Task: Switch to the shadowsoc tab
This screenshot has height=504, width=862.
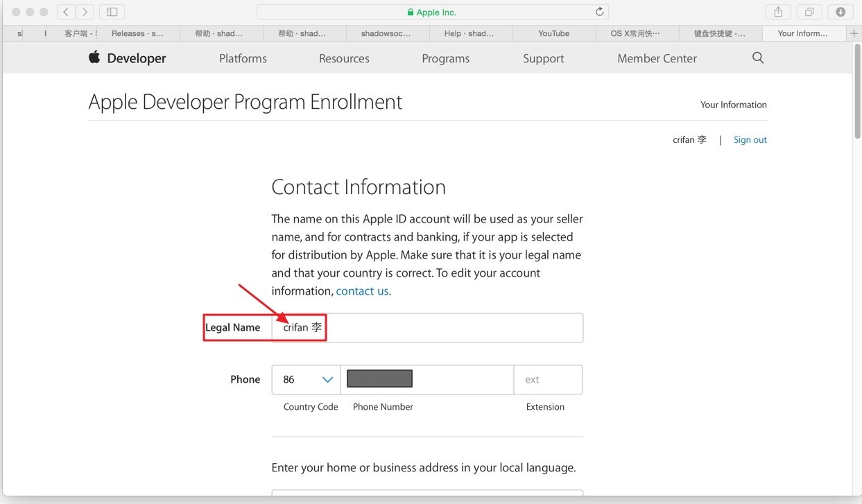Action: pos(386,33)
